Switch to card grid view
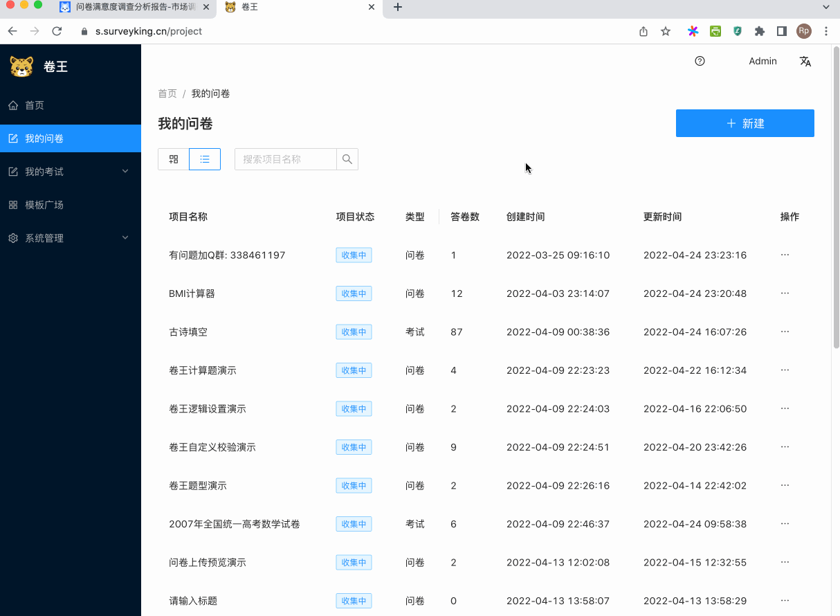Screen dimensions: 840x616 (x=174, y=159)
